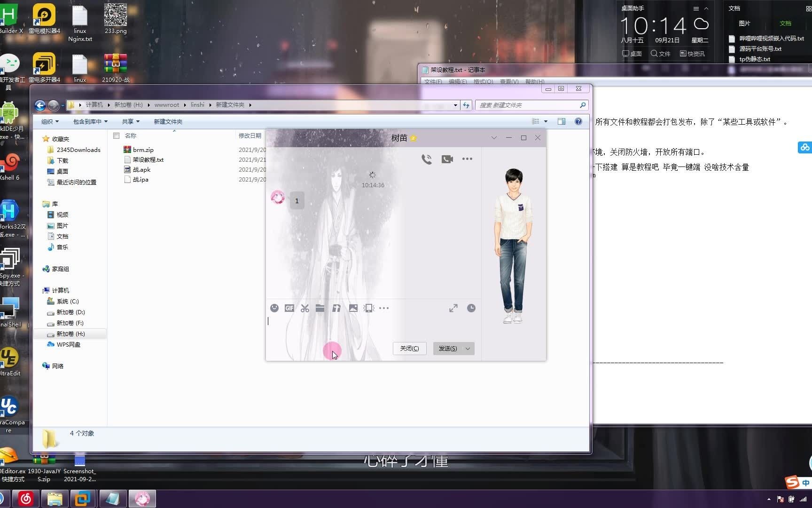The height and width of the screenshot is (508, 812).
Task: Click the Explorer help icon
Action: pos(578,121)
